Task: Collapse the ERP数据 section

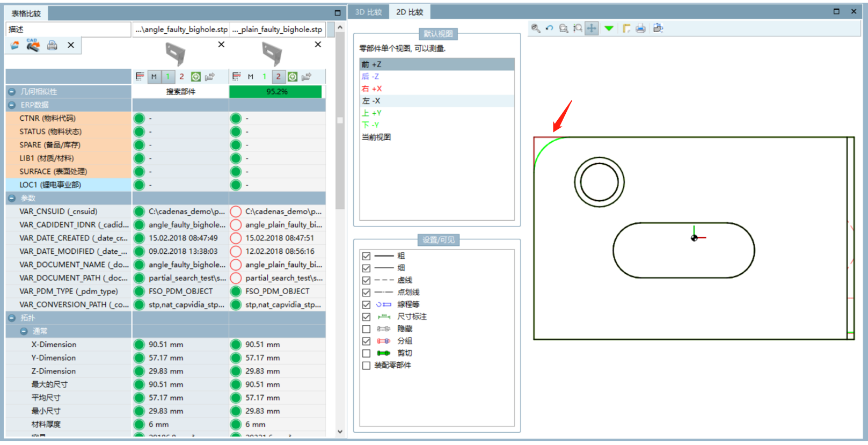Action: [12, 105]
